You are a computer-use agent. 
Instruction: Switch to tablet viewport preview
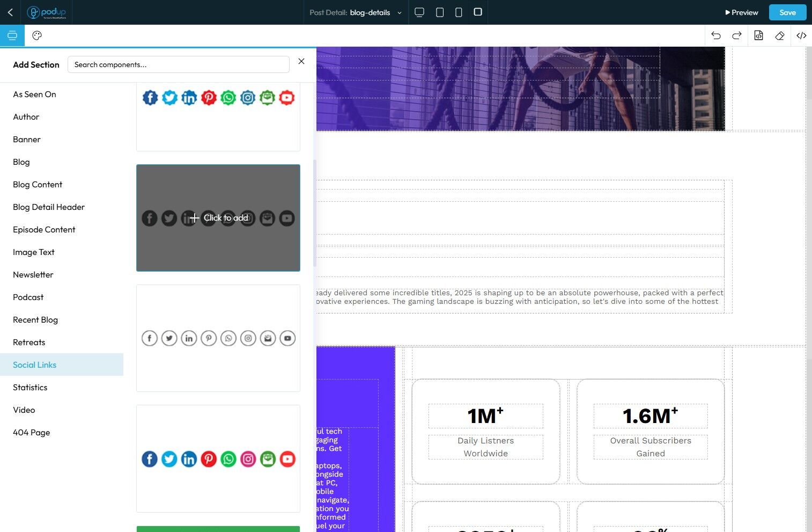tap(440, 12)
